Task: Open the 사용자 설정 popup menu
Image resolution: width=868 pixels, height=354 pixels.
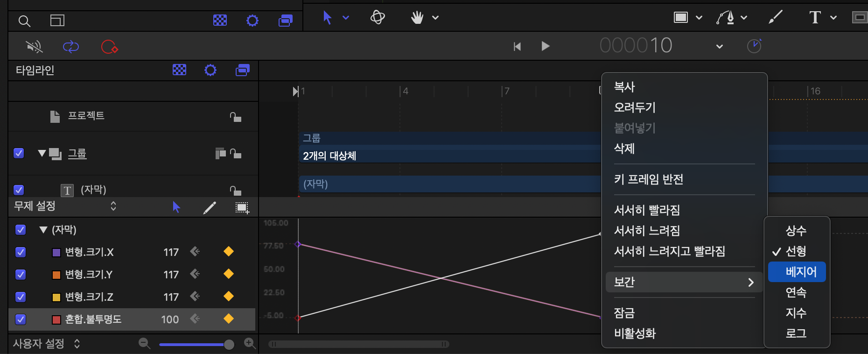Action: click(47, 344)
